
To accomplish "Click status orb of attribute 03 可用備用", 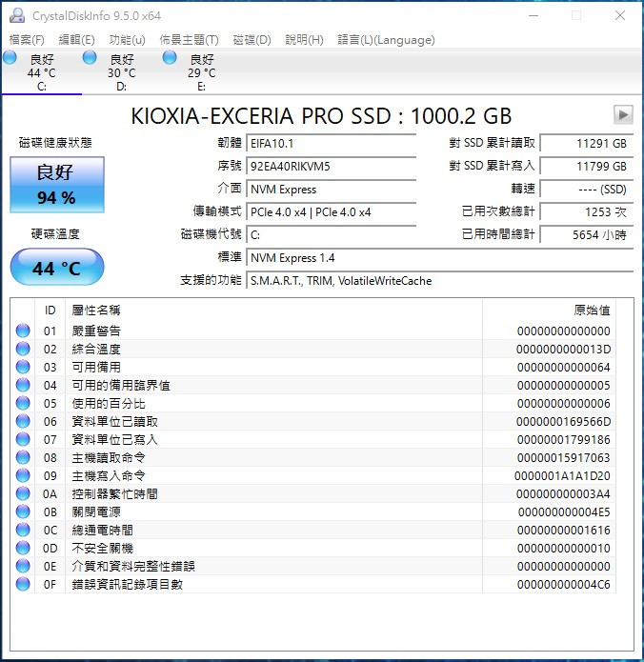I will click(x=23, y=367).
